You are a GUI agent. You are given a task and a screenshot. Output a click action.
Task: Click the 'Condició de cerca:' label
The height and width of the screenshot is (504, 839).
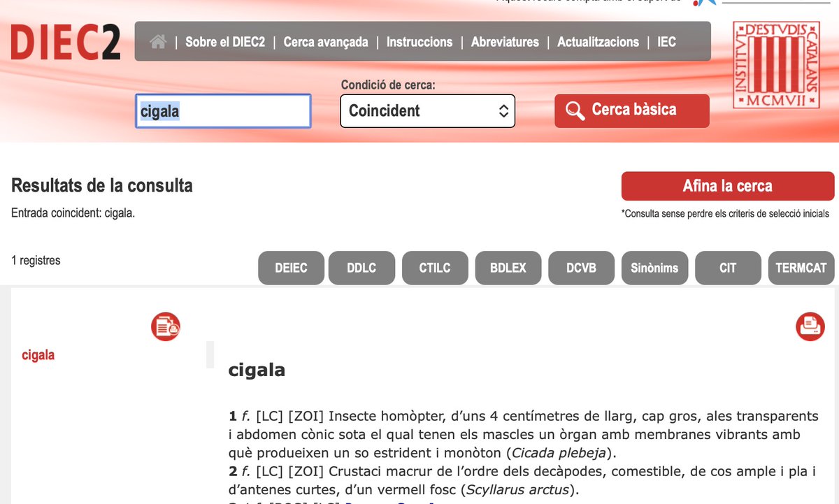tap(388, 85)
